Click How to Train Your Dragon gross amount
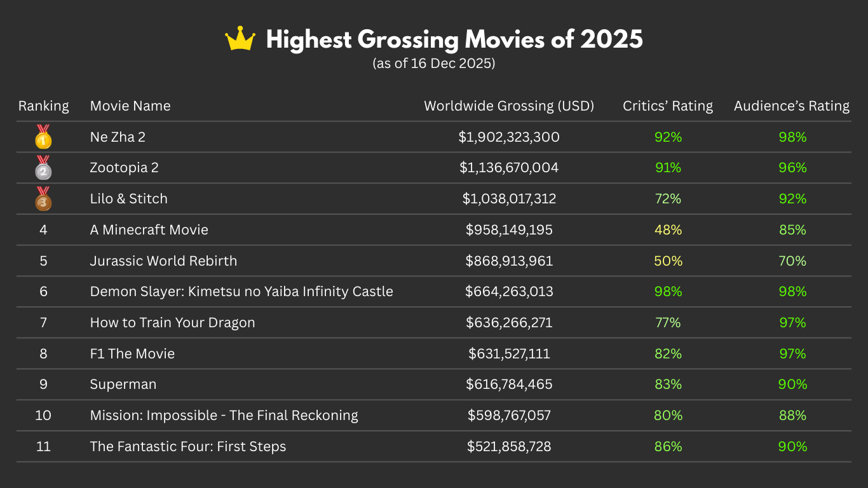The height and width of the screenshot is (488, 868). pyautogui.click(x=509, y=323)
